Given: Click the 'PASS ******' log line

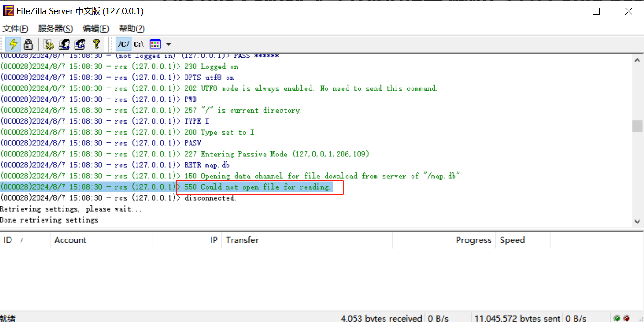Looking at the screenshot, I should [140, 57].
